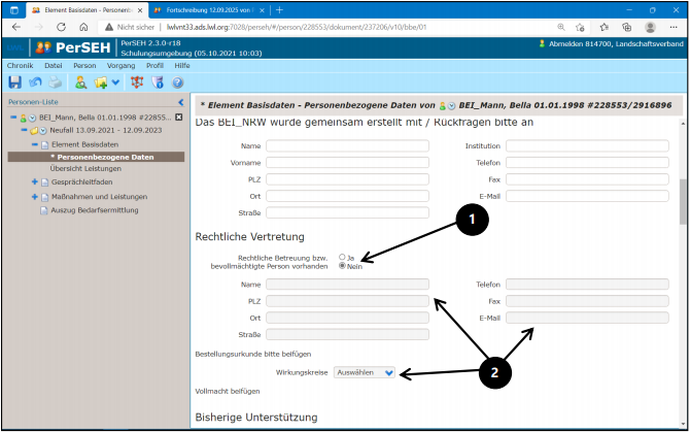Click the 'Vollmacht beifügen' text
This screenshot has width=690, height=432.
click(x=228, y=391)
